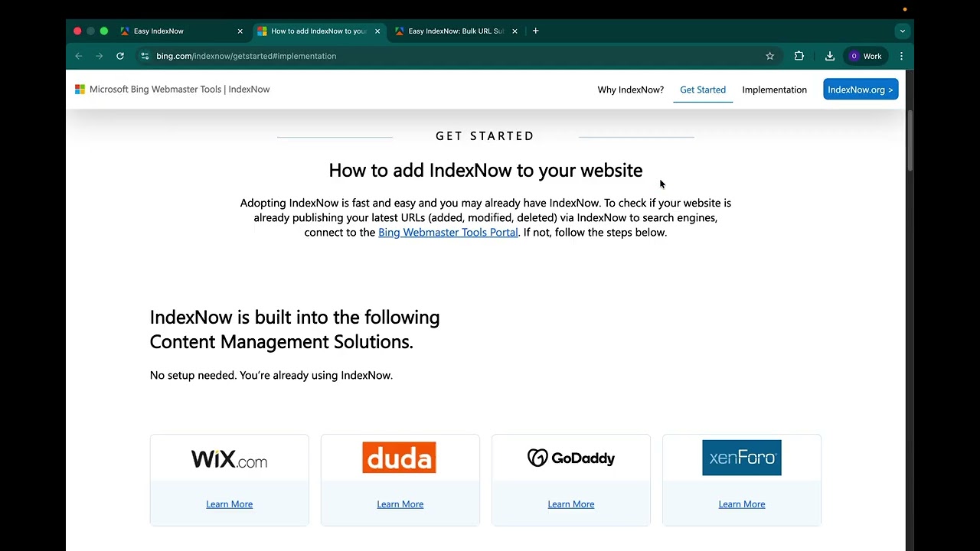Open Learn More under Wix.com
The height and width of the screenshot is (551, 980).
click(229, 504)
